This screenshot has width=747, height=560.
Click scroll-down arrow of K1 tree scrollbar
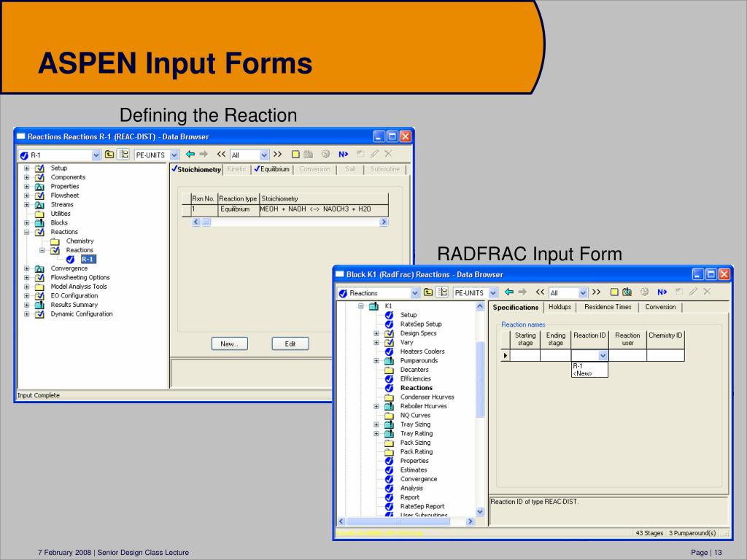[480, 512]
